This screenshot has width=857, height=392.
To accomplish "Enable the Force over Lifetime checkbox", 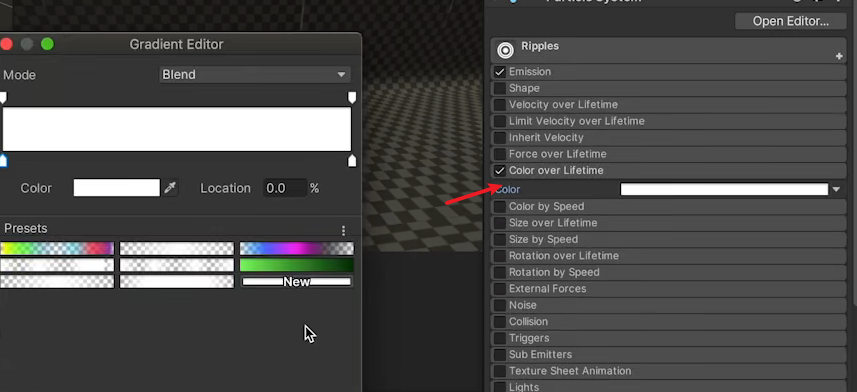I will (x=500, y=154).
